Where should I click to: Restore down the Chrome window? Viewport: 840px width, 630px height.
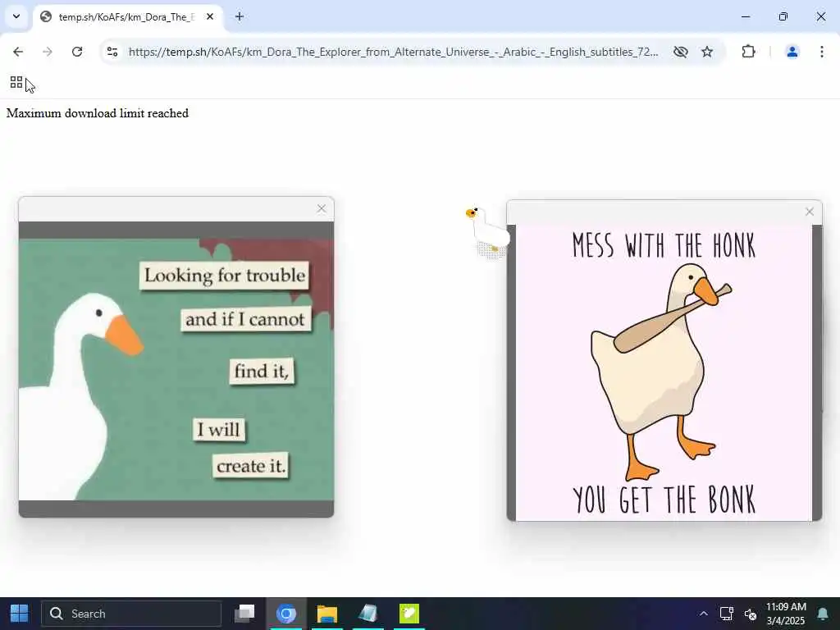point(783,16)
